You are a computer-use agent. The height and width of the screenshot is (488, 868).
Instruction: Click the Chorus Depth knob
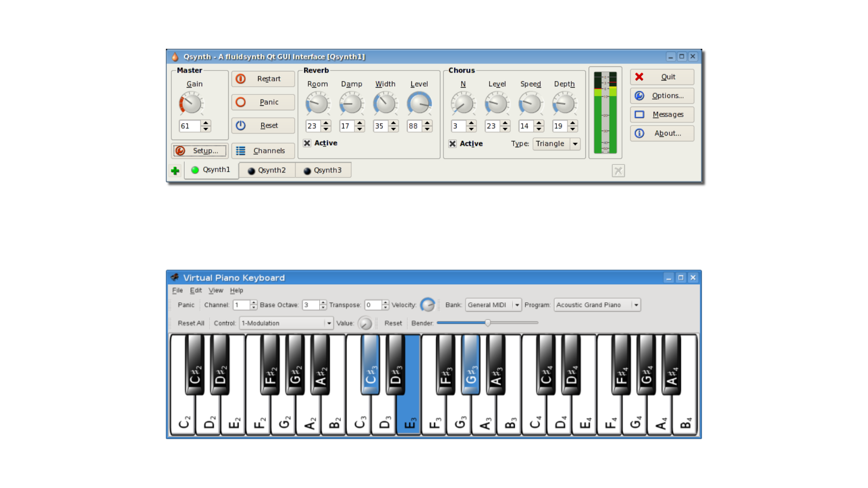click(x=564, y=103)
